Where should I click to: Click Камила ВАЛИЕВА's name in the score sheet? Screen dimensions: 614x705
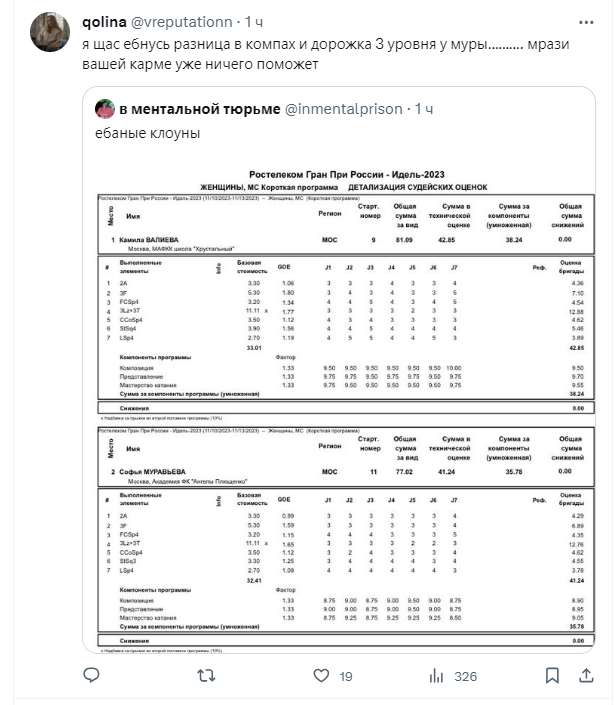pyautogui.click(x=151, y=241)
